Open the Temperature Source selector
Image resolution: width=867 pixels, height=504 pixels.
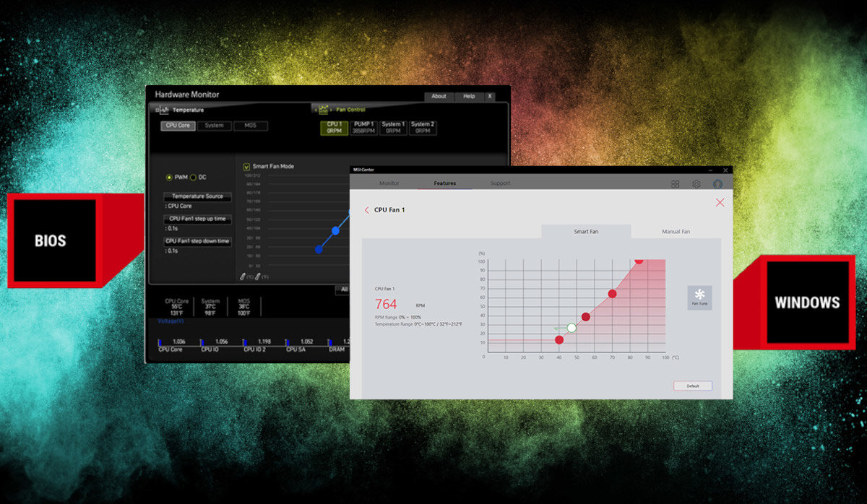(x=197, y=196)
